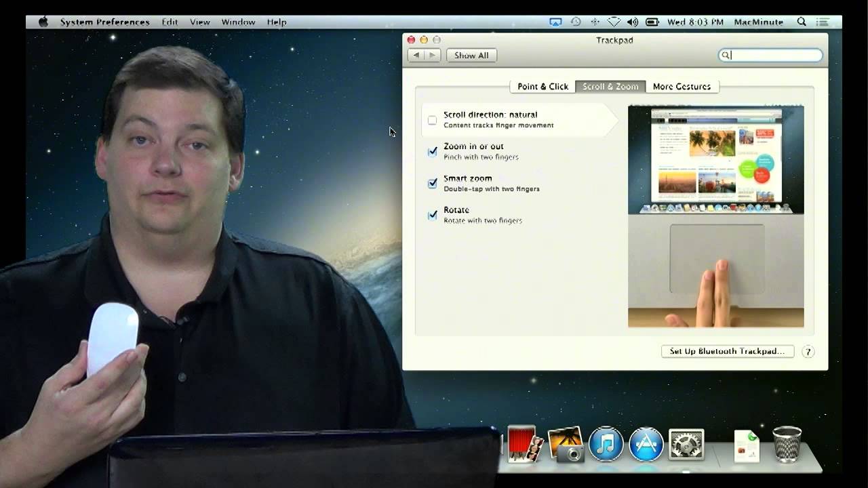Click the back navigation arrow
Viewport: 868px width, 488px height.
416,55
